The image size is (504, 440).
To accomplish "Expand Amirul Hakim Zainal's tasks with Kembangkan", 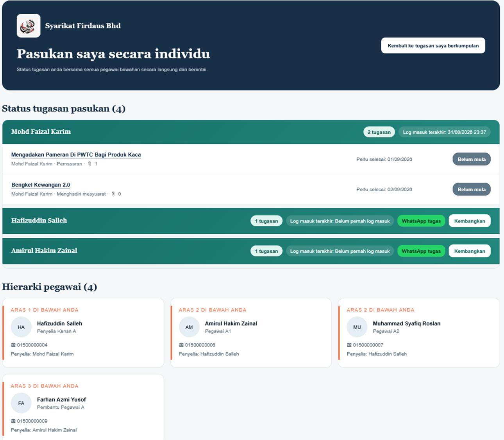I will (470, 251).
